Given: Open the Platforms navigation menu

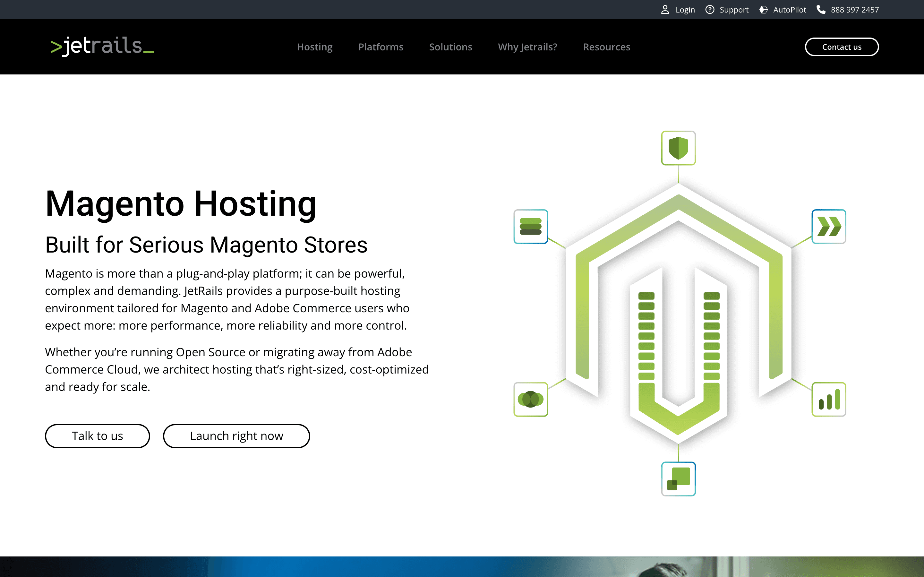Looking at the screenshot, I should tap(381, 47).
